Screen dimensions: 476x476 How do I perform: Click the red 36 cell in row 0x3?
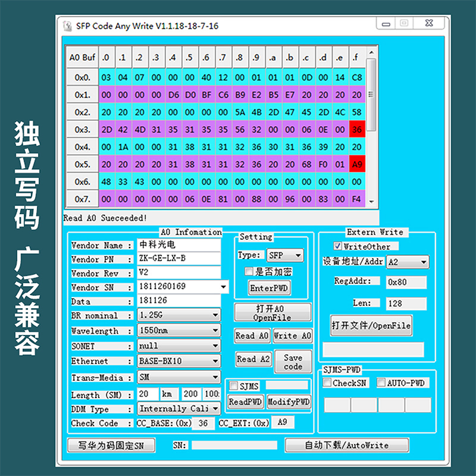click(x=357, y=129)
